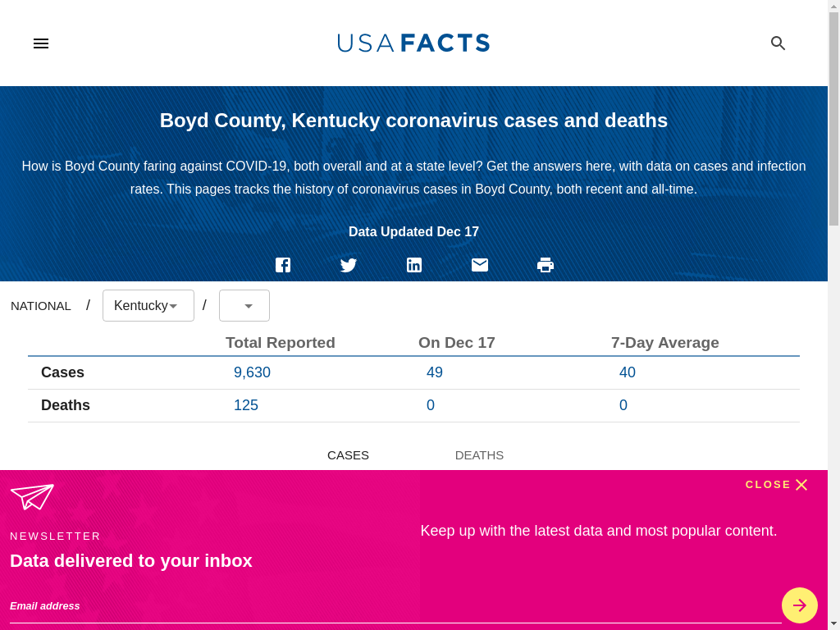Share page on Twitter

coord(349,265)
